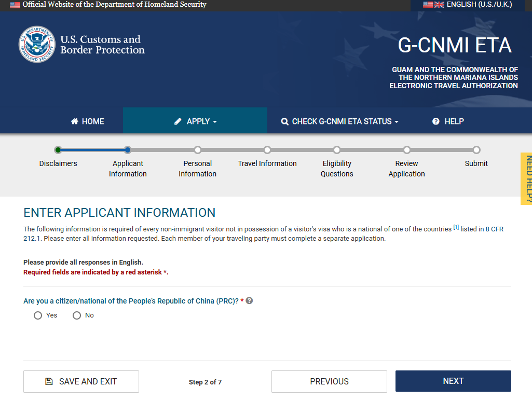Open the ENGLISH (U.S./U.K.) language selector
The image size is (532, 400).
click(x=468, y=5)
